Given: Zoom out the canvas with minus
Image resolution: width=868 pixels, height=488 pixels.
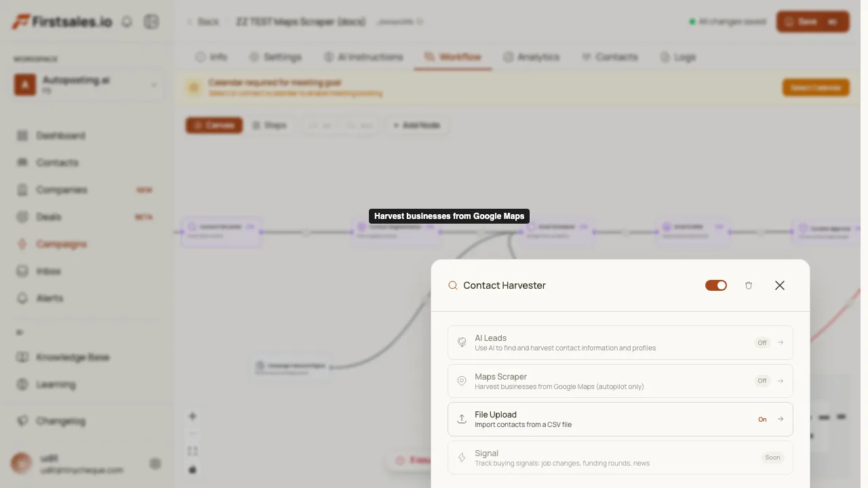Looking at the screenshot, I should 193,434.
